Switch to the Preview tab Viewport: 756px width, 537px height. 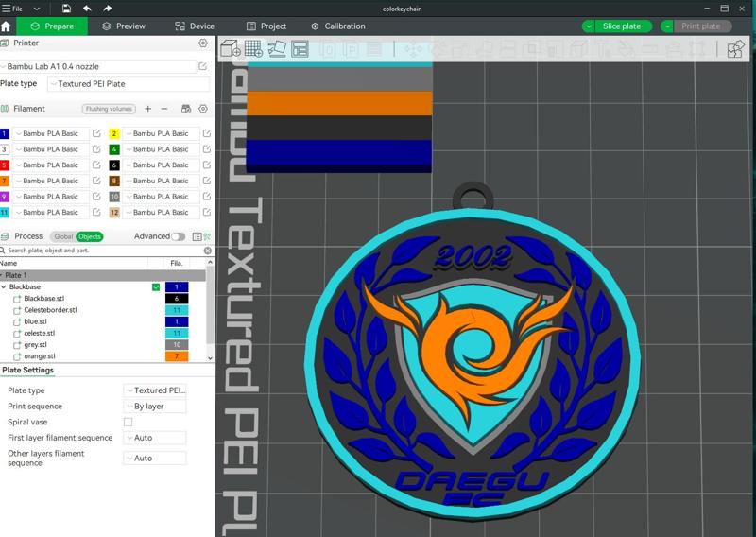click(124, 26)
